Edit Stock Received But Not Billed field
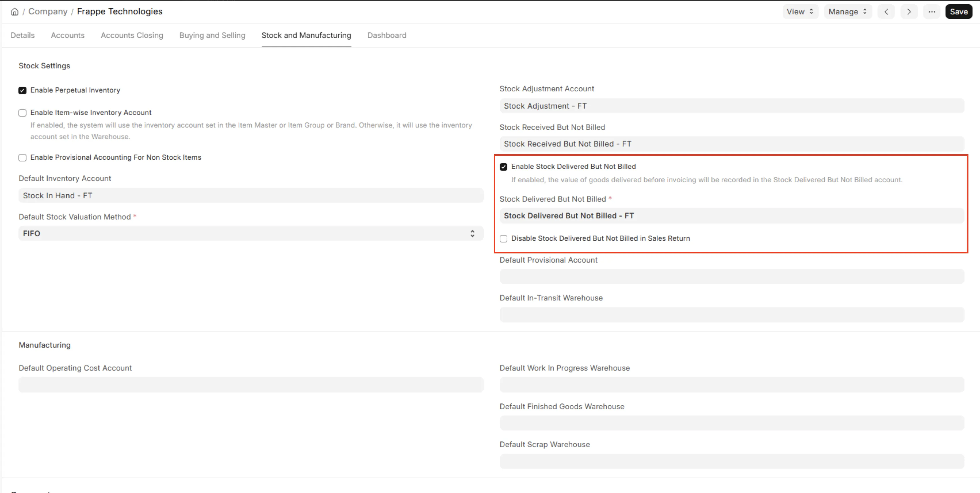Screen dimensions: 980x493 coord(732,144)
